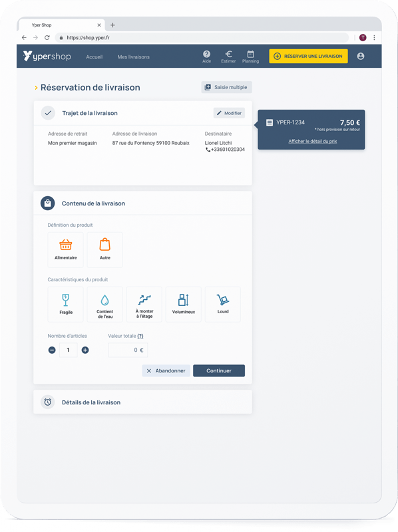This screenshot has height=532, width=398.
Task: Select the Alimentaire product type
Action: (65, 250)
